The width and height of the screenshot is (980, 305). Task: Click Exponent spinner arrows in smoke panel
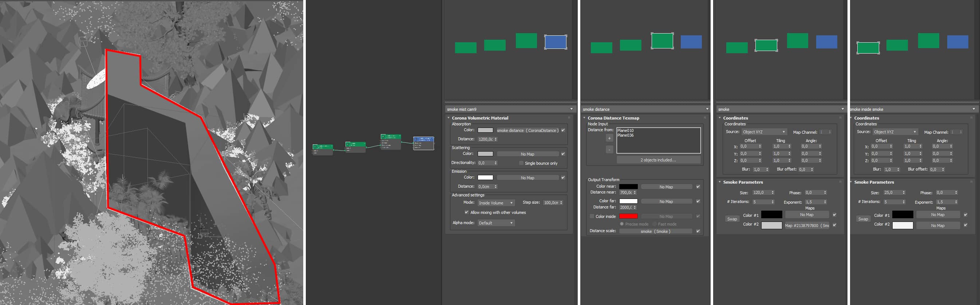click(825, 202)
